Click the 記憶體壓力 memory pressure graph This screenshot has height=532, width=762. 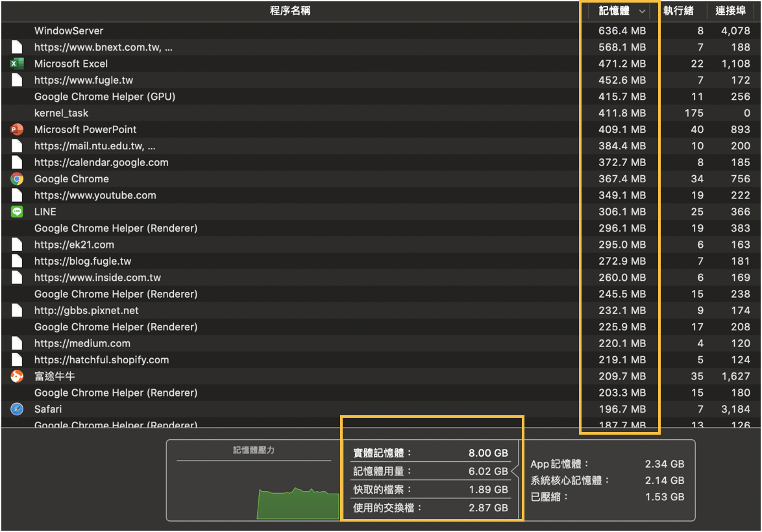coord(298,503)
